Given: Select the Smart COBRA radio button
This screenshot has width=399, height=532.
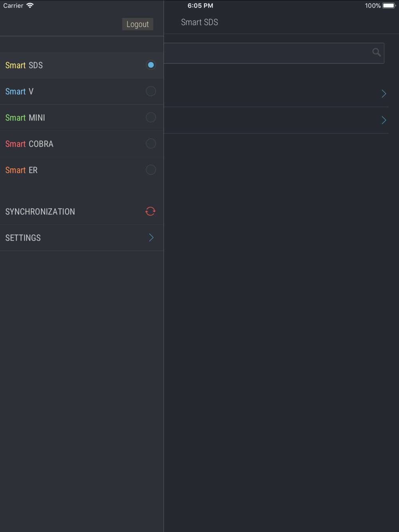Looking at the screenshot, I should coord(151,144).
